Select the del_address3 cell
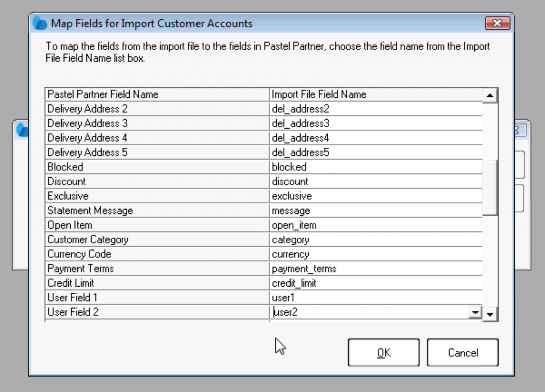Screen dimensions: 545x392 pos(376,123)
